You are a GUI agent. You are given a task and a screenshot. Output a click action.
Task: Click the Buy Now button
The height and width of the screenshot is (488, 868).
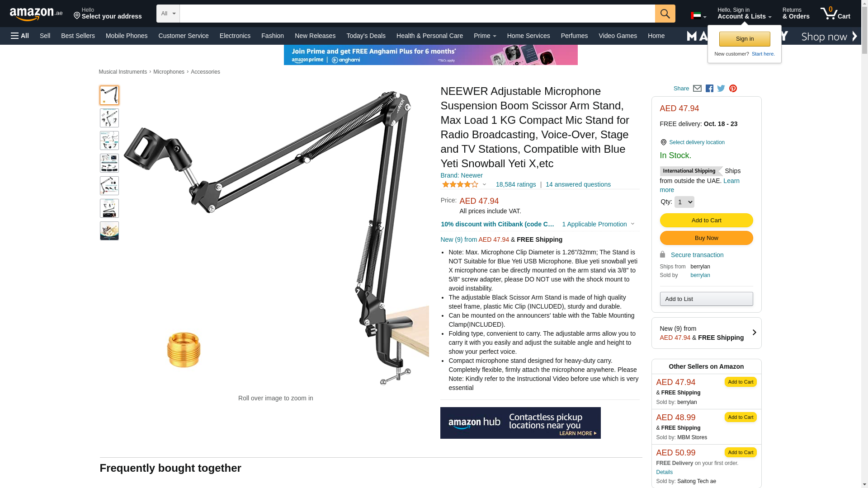point(706,238)
